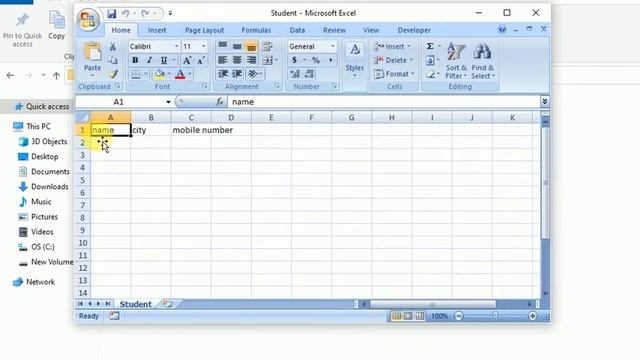The height and width of the screenshot is (360, 640).
Task: Bottom-align the cell contents
Action: 251,47
